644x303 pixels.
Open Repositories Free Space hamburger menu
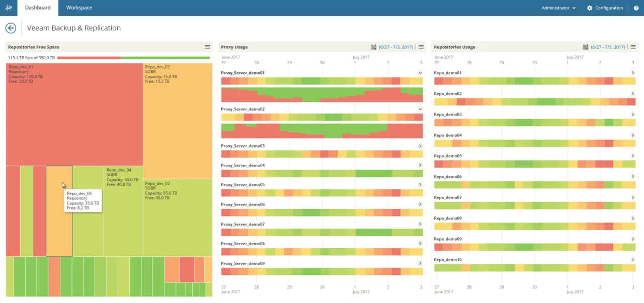pos(207,47)
